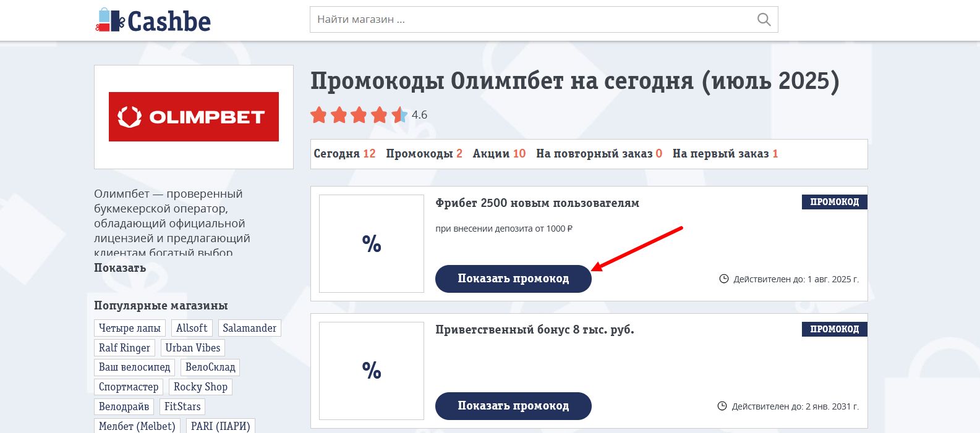Click clock icon near '2 янв. 2031 г.'
The image size is (980, 433).
coord(722,406)
